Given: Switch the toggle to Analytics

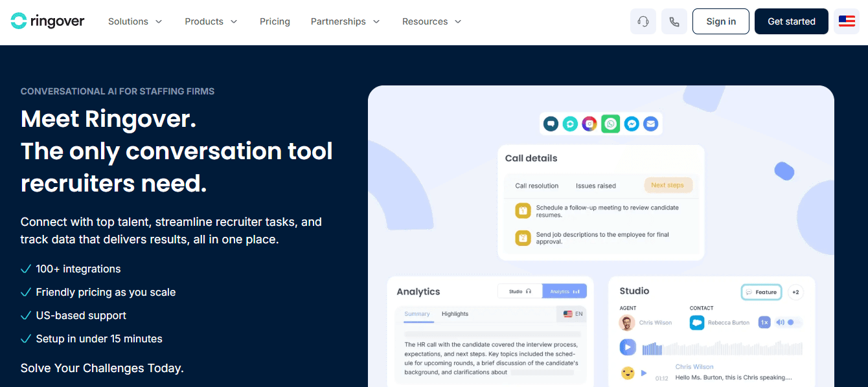Looking at the screenshot, I should click(x=565, y=291).
